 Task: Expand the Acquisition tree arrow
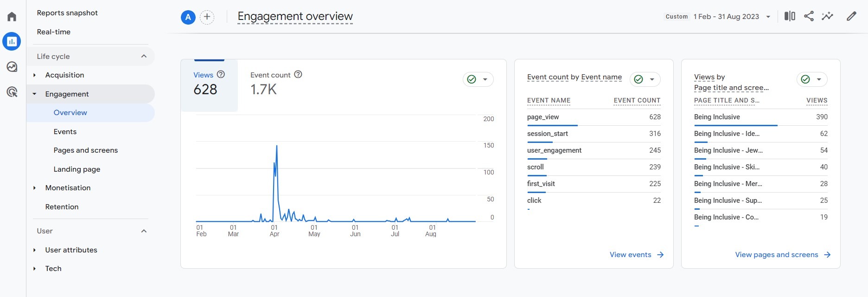tap(35, 75)
